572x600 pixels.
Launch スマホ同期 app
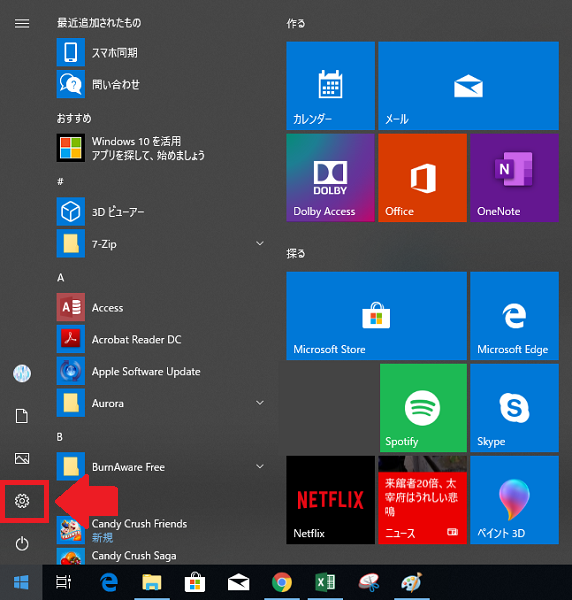point(161,52)
